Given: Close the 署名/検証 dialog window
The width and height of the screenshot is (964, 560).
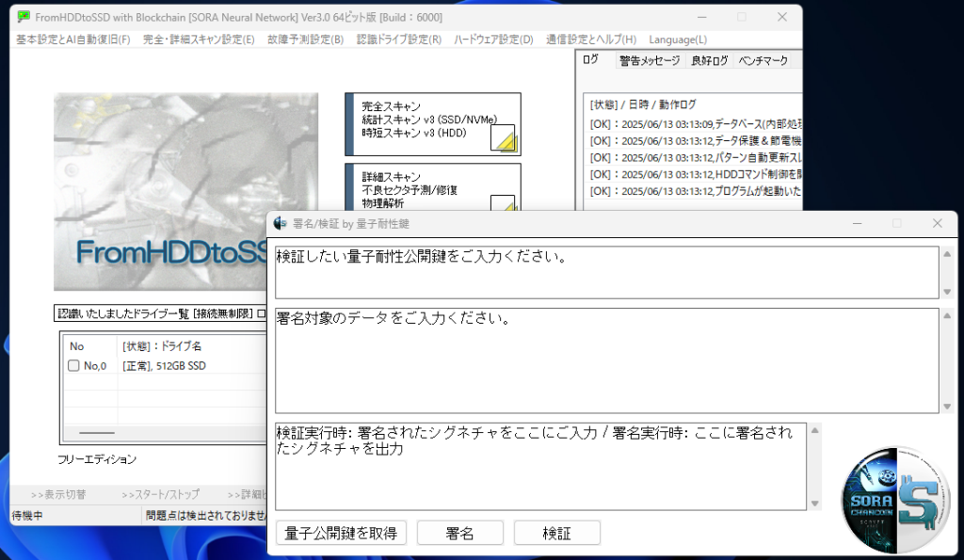Looking at the screenshot, I should [x=937, y=223].
